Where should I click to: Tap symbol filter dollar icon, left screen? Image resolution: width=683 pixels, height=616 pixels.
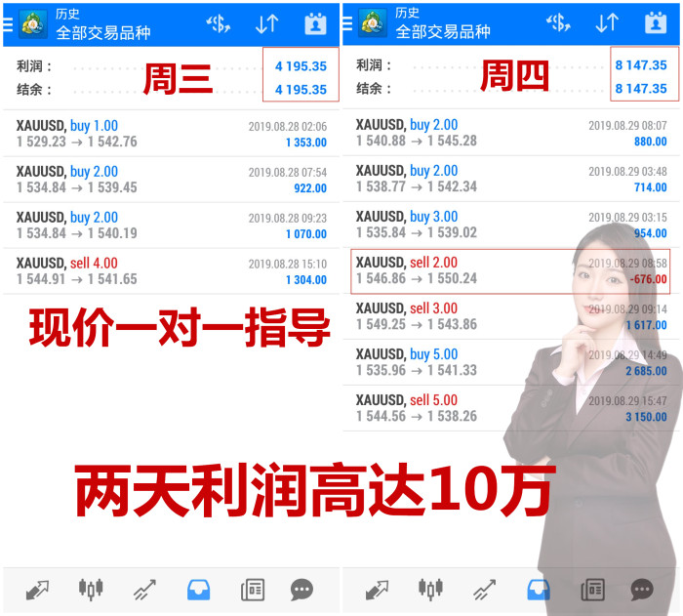(x=219, y=24)
